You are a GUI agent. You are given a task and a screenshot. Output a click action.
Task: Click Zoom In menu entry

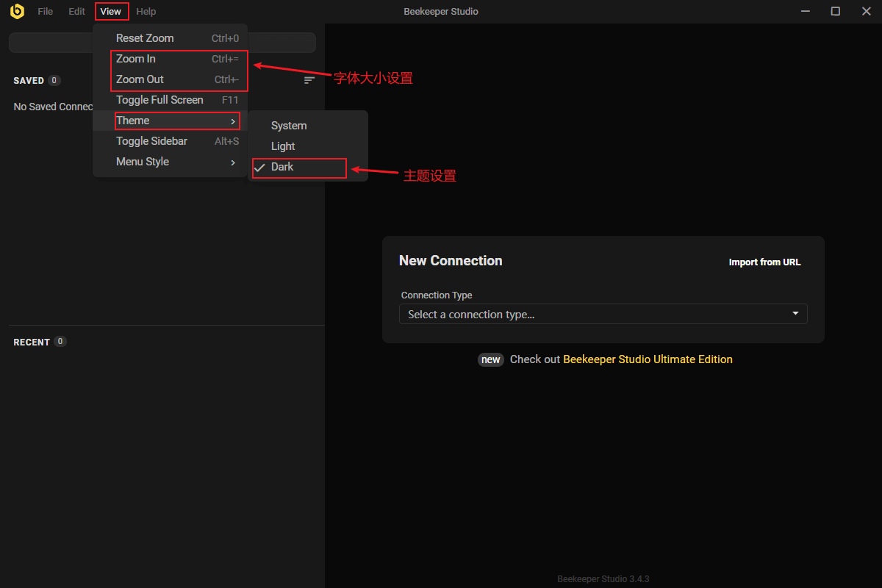136,59
